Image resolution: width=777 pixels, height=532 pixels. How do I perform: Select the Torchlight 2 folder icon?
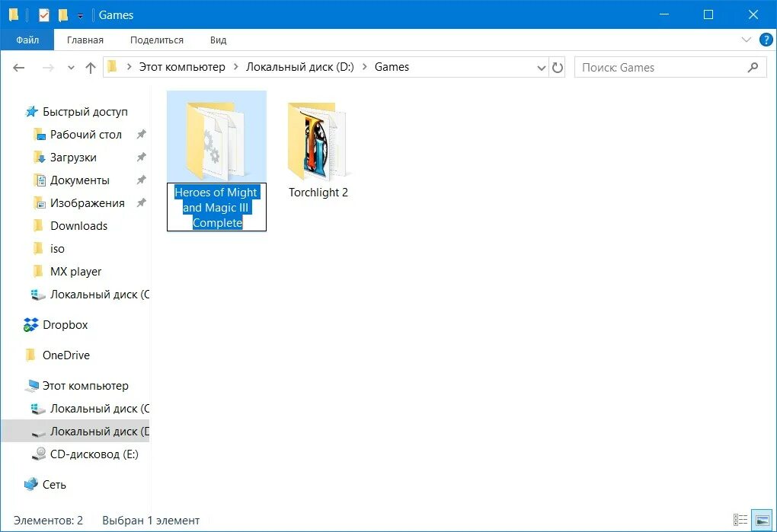point(317,141)
